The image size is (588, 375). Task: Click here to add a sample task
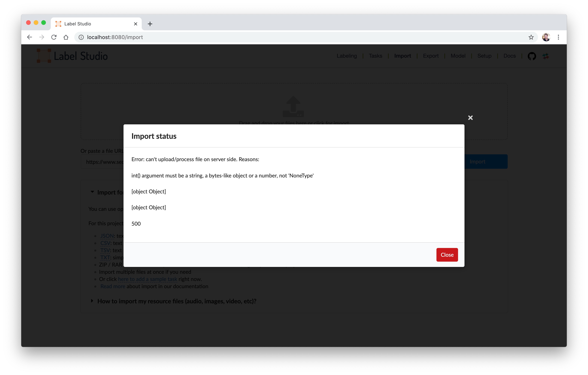click(148, 279)
